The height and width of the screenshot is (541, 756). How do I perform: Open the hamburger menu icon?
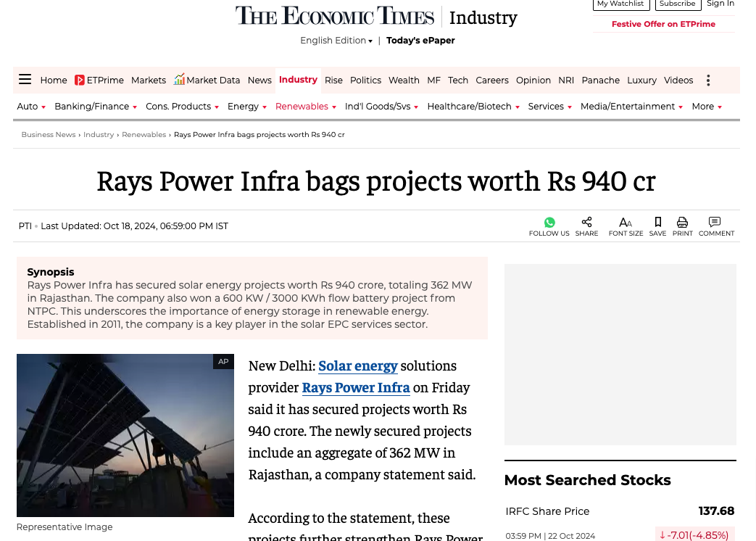click(25, 80)
